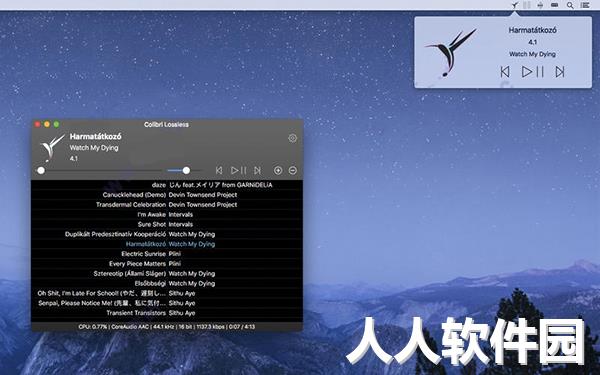The width and height of the screenshot is (600, 375).
Task: Click the battery icon in menu bar
Action: coord(554,5)
